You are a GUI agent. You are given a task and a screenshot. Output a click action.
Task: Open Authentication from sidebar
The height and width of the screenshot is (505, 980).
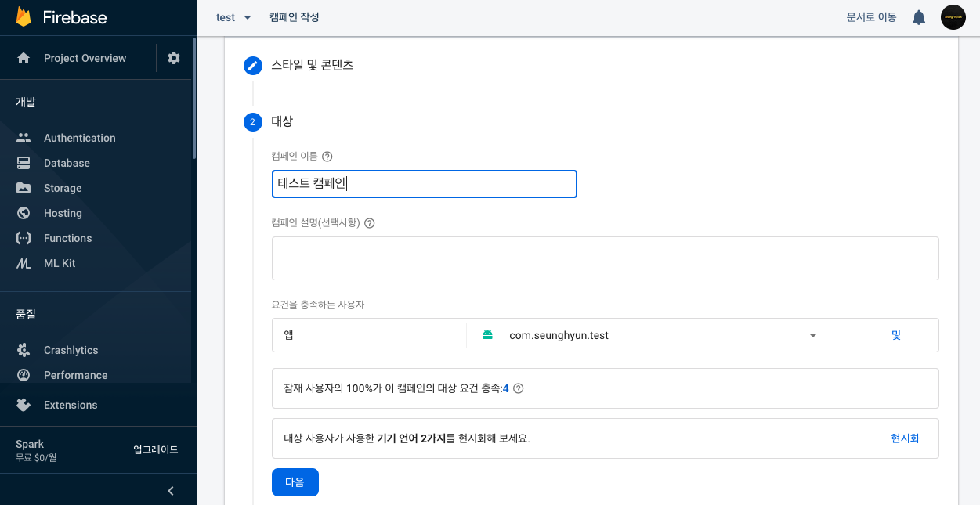point(79,138)
